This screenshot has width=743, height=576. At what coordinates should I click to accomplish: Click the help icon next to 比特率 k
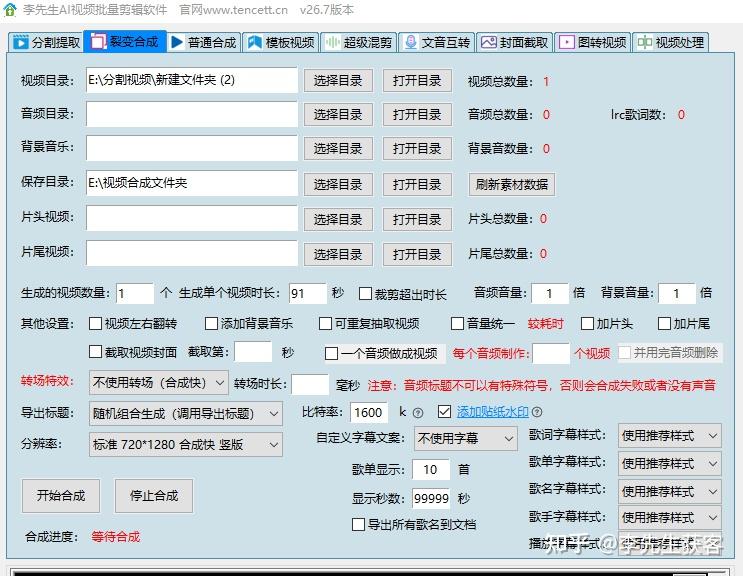(x=417, y=413)
